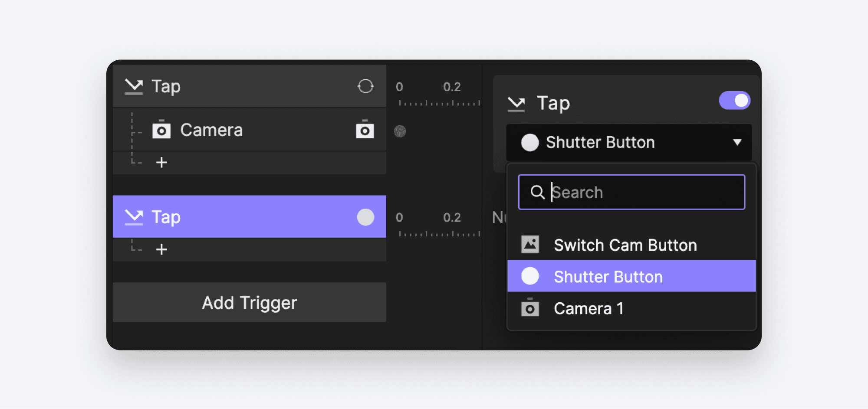Open the Shutter Button dropdown arrow
The image size is (868, 409).
[x=738, y=142]
